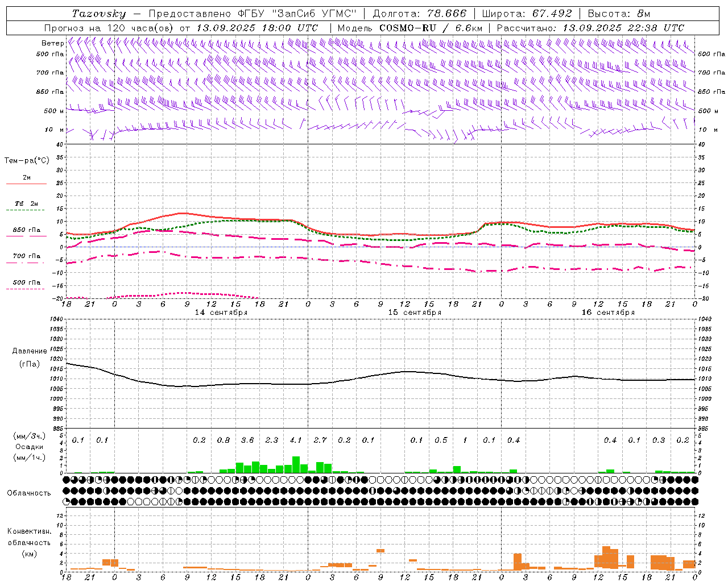Screen dimensions: 728x582
Task: Click the "Конвективн." convective label
Action: pyautogui.click(x=29, y=531)
